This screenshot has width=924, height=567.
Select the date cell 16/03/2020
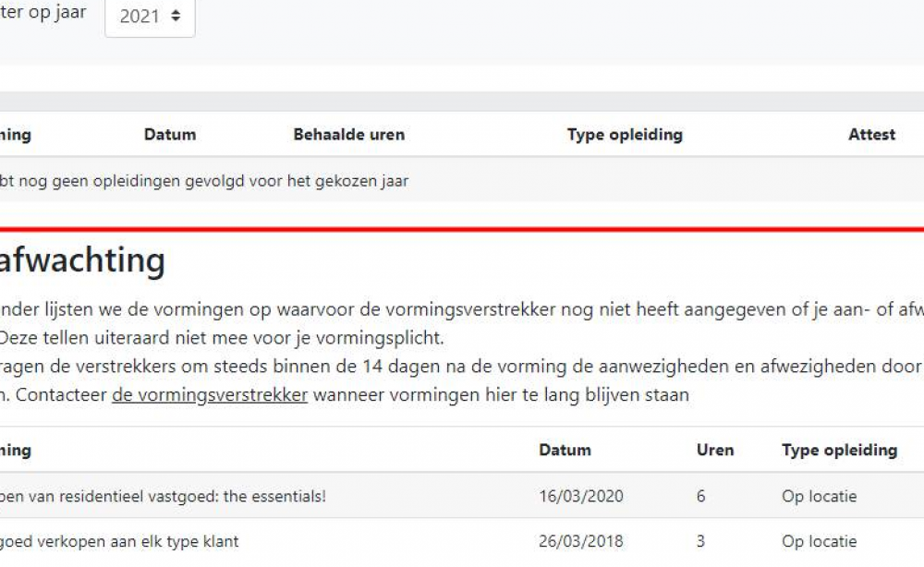[x=580, y=496]
